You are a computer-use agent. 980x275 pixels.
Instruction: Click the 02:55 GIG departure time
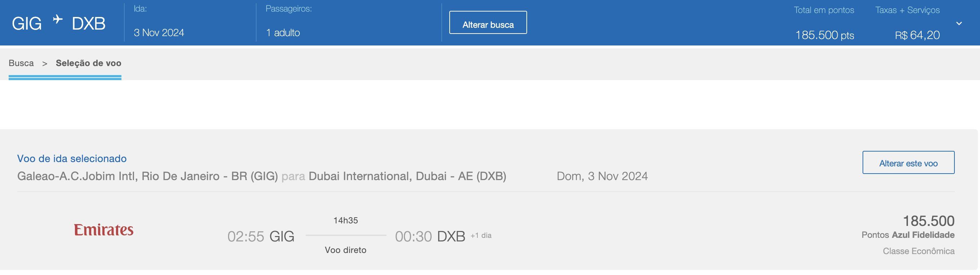pyautogui.click(x=260, y=236)
